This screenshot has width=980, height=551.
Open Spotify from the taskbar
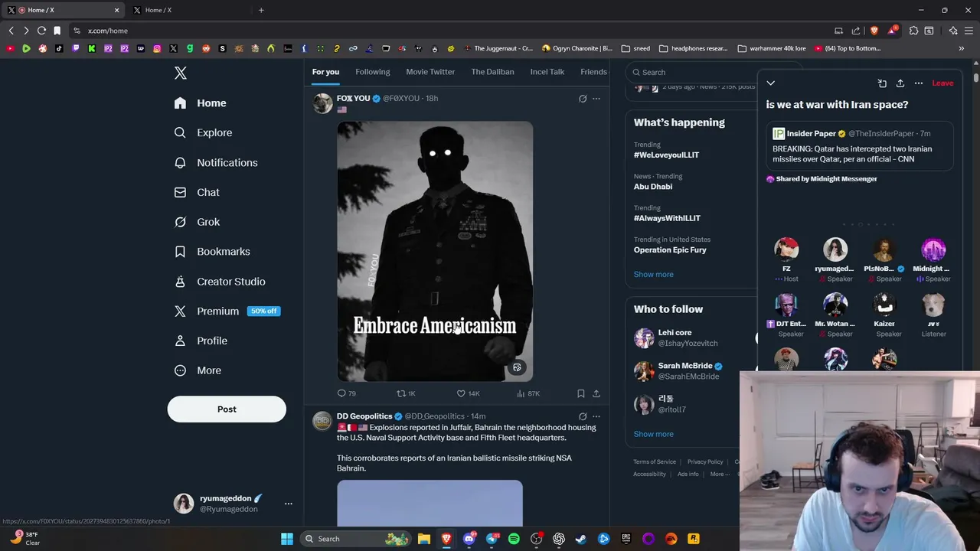514,539
